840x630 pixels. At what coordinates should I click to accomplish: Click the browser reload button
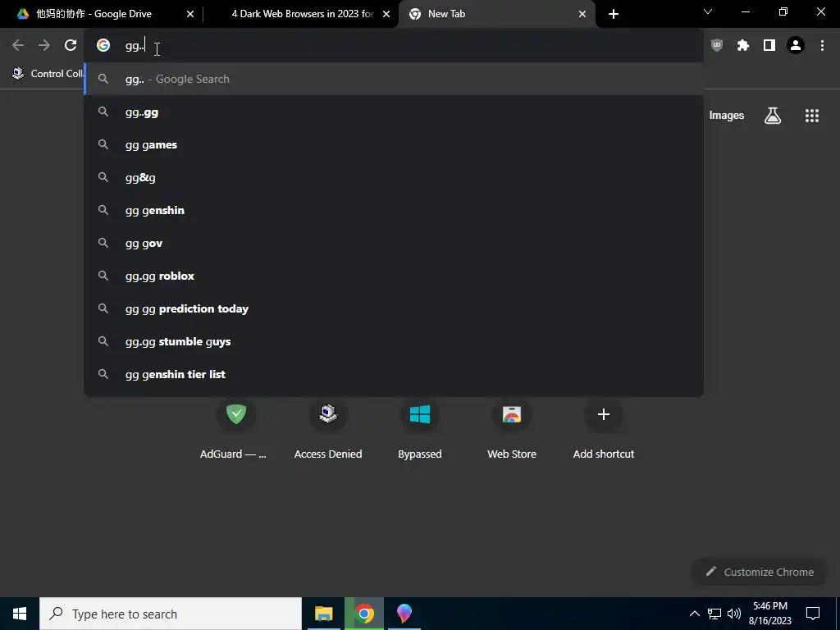pos(71,46)
